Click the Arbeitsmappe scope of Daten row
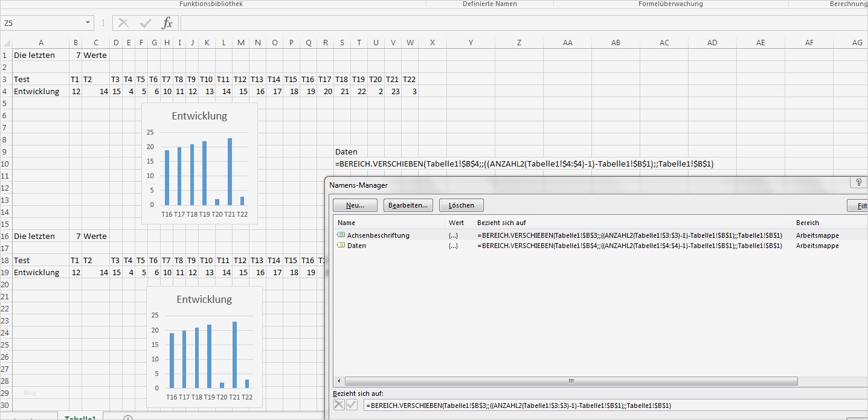This screenshot has width=868, height=420. coord(817,246)
